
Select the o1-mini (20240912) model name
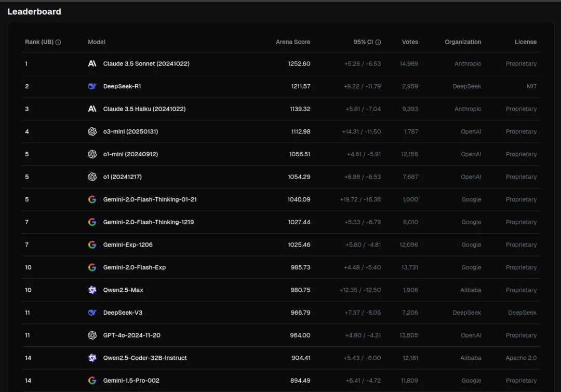(x=130, y=154)
